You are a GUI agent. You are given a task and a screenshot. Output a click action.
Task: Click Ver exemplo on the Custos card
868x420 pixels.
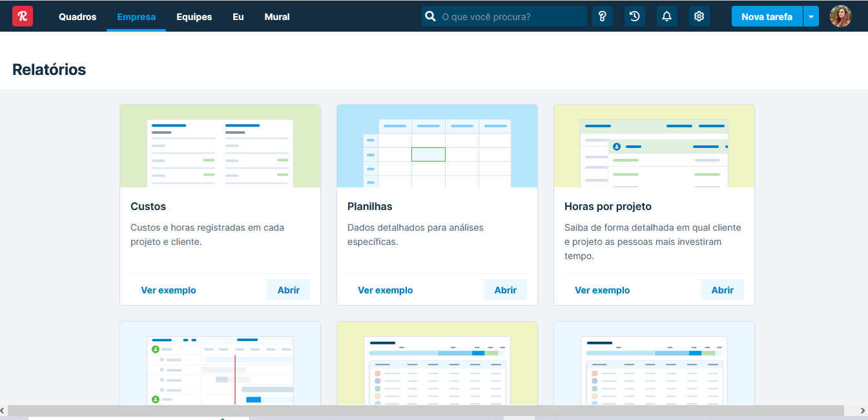[x=169, y=290]
